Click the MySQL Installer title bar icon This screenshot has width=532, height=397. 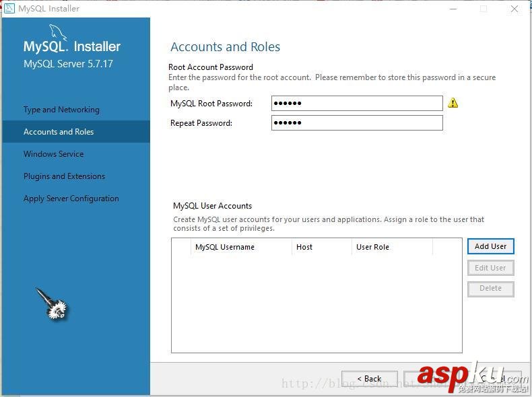pyautogui.click(x=9, y=9)
